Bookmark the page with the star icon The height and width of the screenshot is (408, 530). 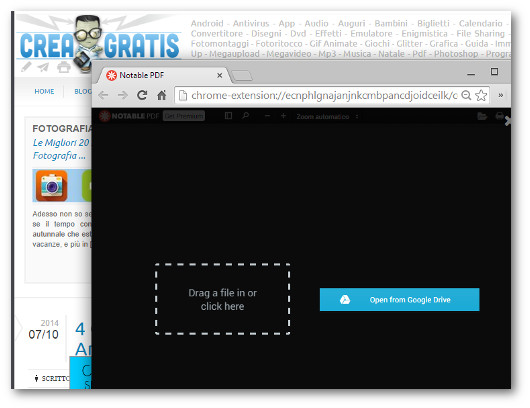click(481, 95)
